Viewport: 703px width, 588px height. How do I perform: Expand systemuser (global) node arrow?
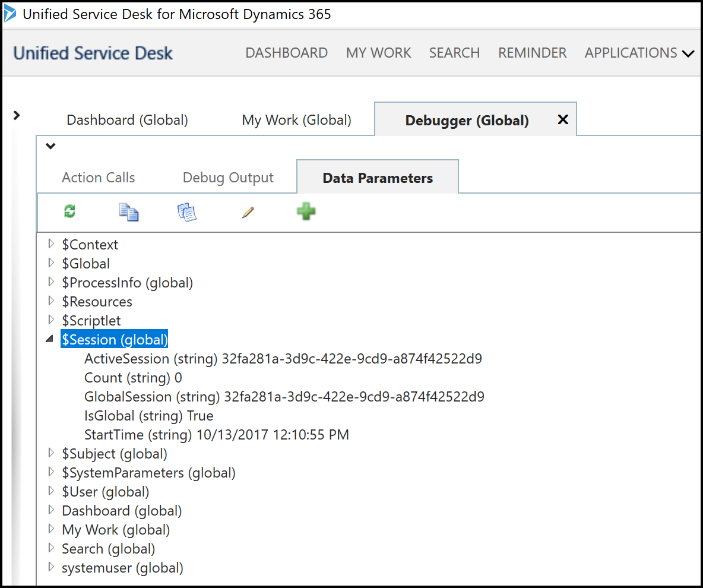(51, 567)
